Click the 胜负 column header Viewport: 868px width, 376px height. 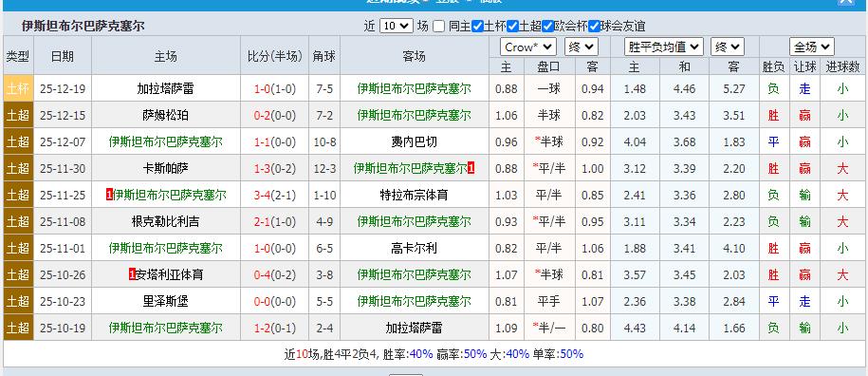(x=773, y=66)
